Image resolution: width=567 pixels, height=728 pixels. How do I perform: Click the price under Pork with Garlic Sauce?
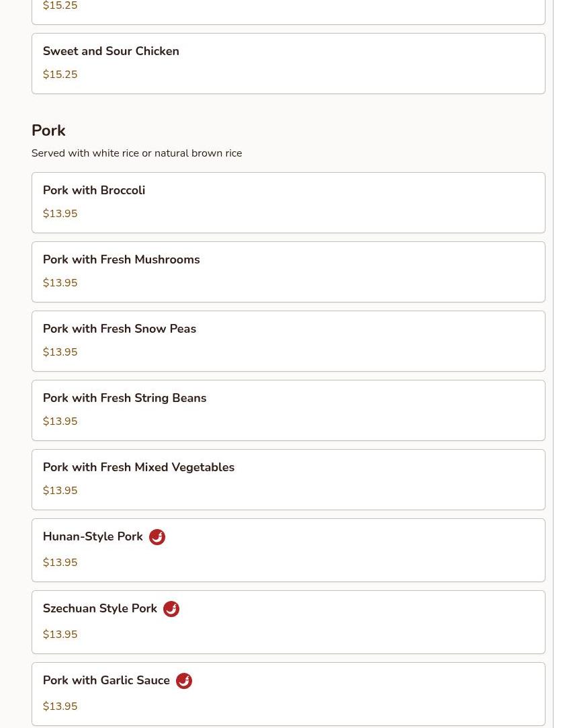click(60, 706)
